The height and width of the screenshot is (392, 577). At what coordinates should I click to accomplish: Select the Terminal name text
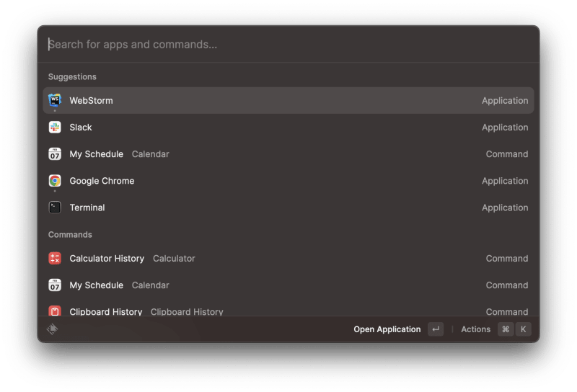pyautogui.click(x=87, y=208)
